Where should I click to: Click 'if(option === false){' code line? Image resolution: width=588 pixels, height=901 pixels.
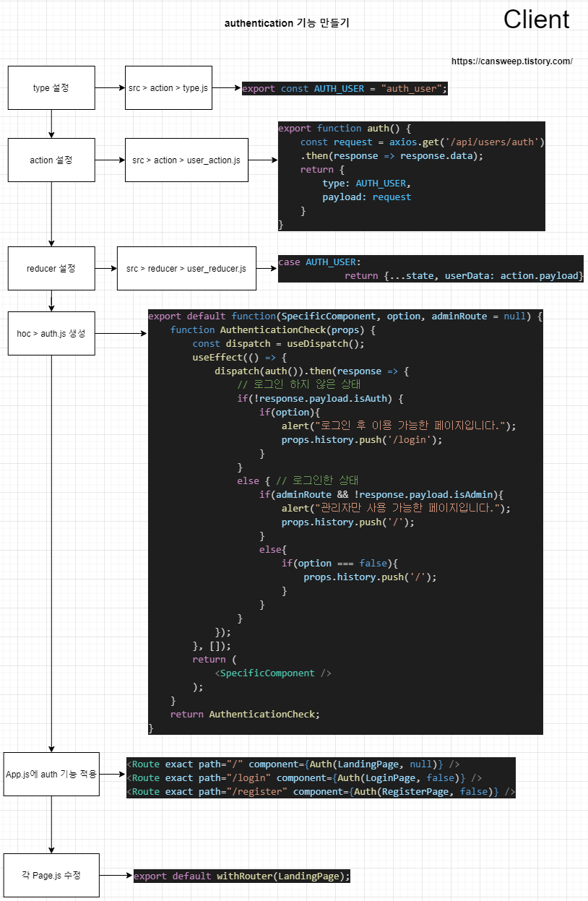340,564
